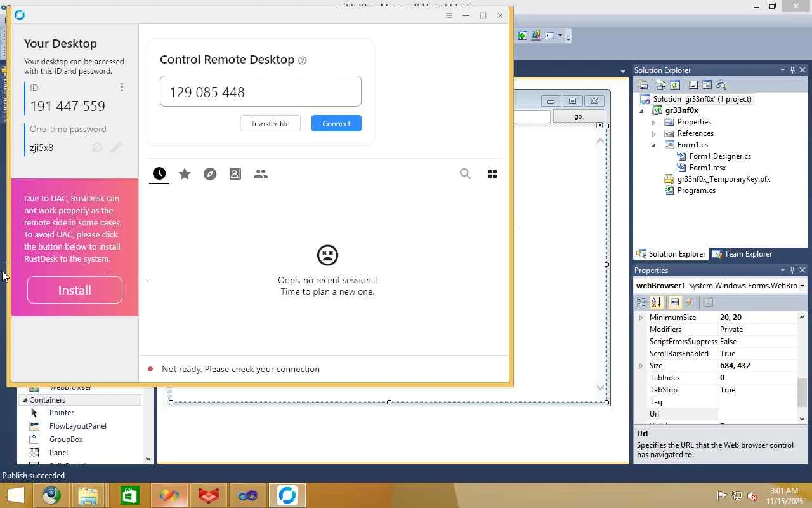
Task: Expand the Size property row
Action: pyautogui.click(x=641, y=366)
